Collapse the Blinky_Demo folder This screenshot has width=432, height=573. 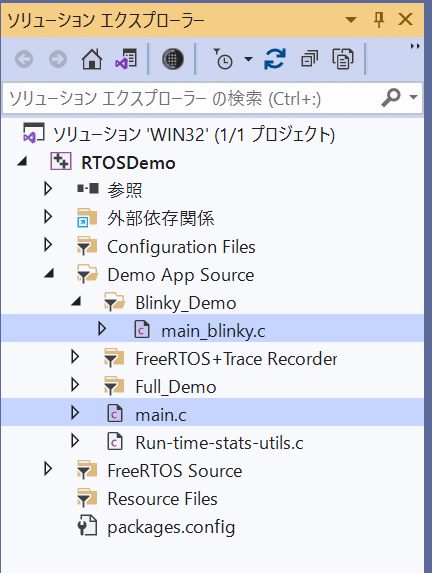(76, 301)
